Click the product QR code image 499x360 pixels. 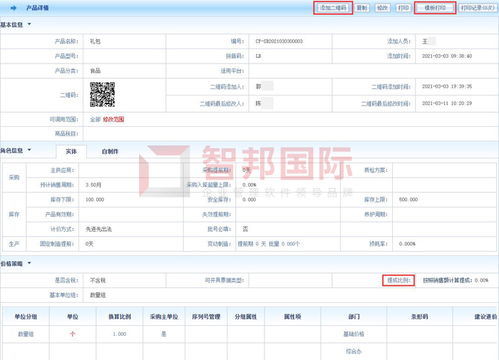[x=102, y=95]
